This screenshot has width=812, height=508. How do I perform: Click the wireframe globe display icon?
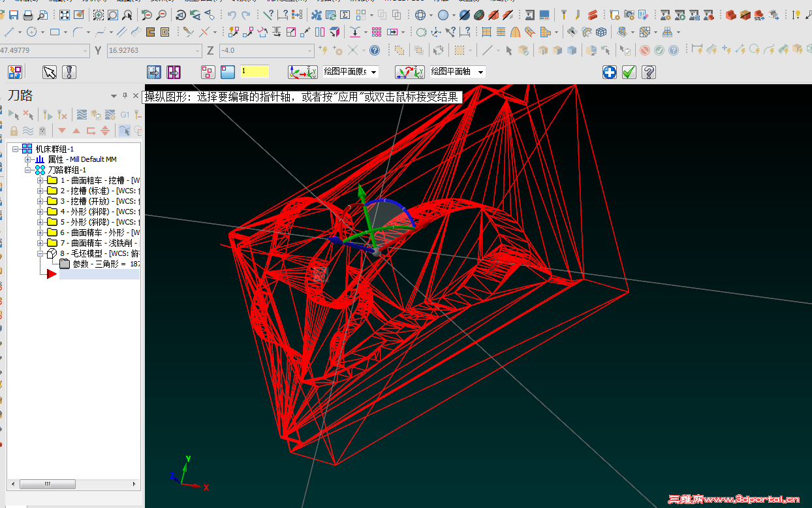(x=420, y=14)
